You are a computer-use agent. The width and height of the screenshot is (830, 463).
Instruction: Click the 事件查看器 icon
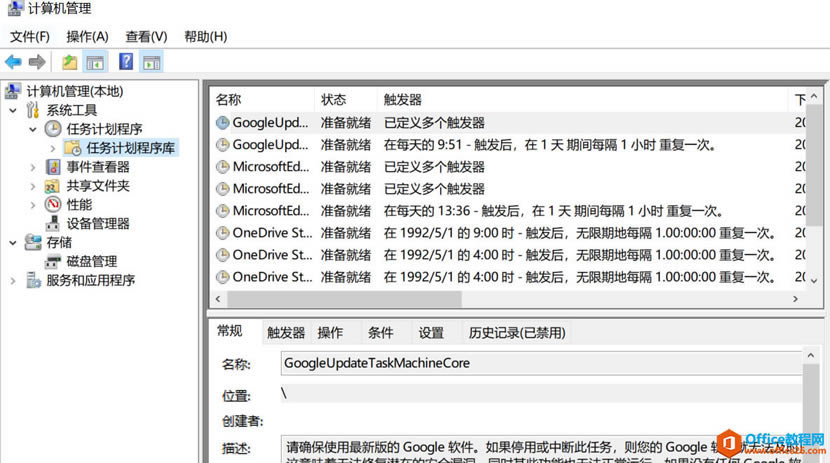click(x=53, y=167)
